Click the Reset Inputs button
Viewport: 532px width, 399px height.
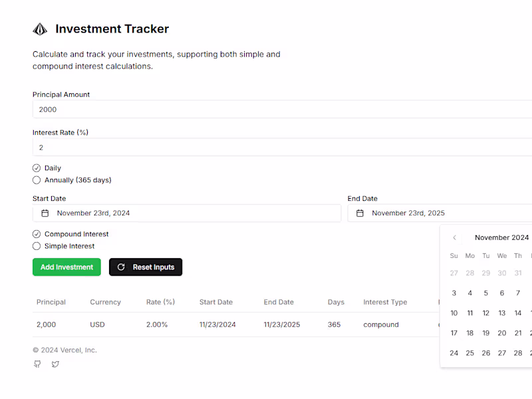(x=146, y=267)
